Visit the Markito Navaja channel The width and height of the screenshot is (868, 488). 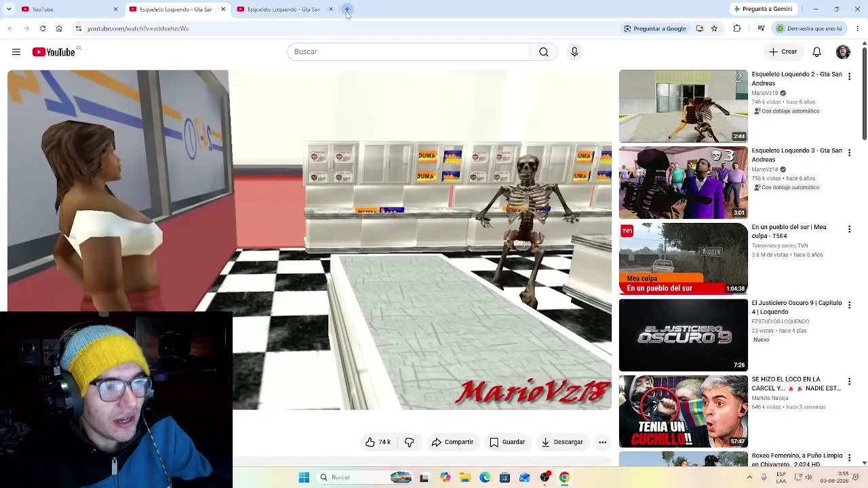coord(770,398)
